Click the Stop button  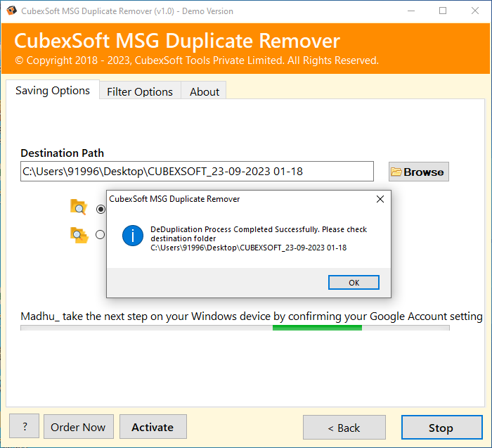442,428
